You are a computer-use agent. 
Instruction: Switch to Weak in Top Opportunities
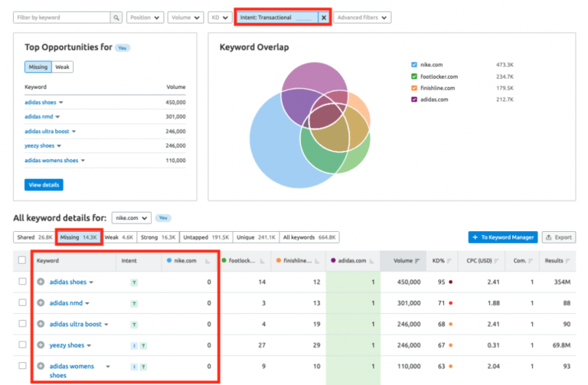pos(62,67)
